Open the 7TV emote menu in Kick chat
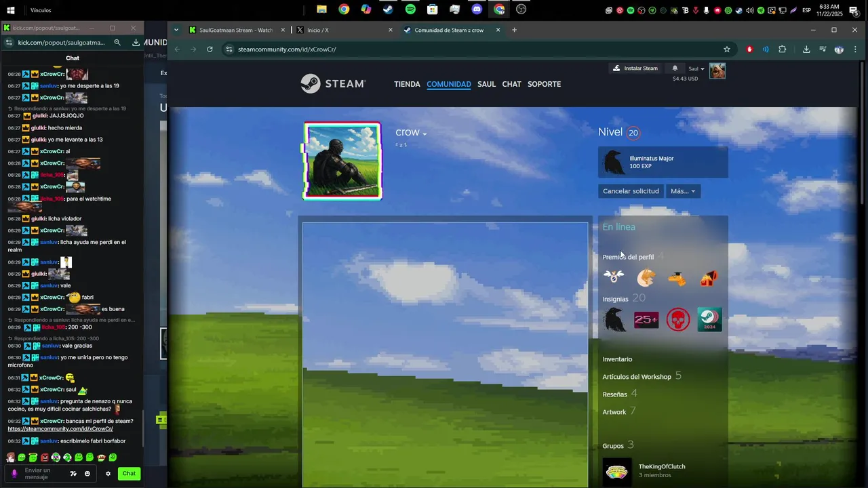 point(73,474)
